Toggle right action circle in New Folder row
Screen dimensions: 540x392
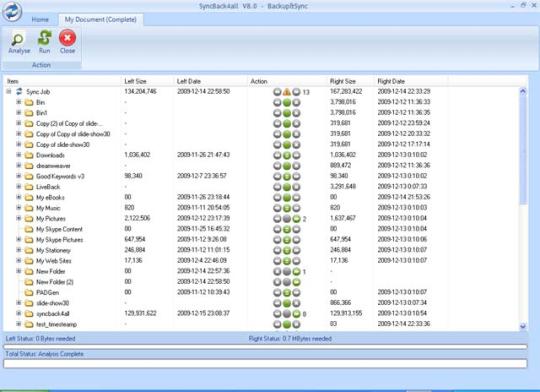(296, 272)
